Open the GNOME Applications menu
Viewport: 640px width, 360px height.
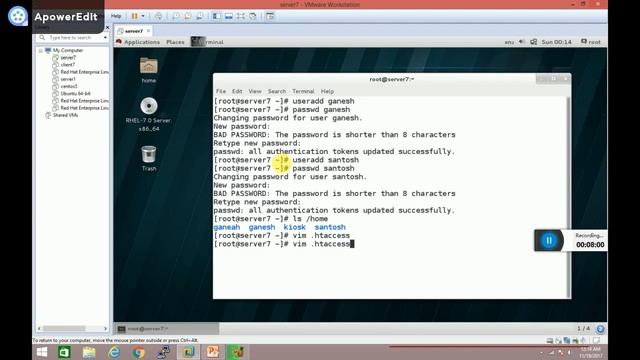138,42
